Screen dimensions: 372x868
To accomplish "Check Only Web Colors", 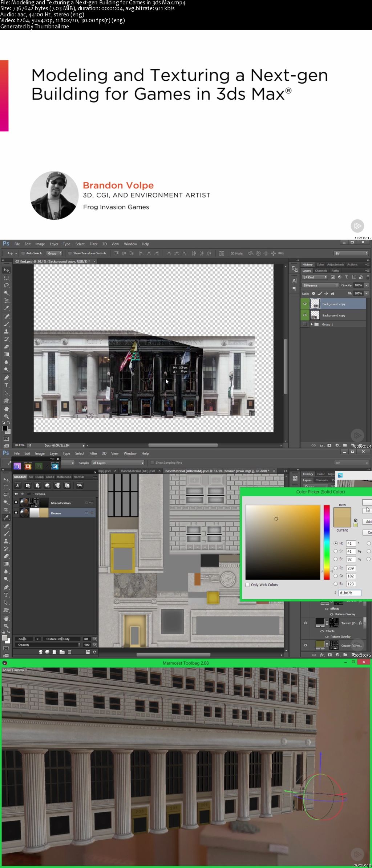I will click(247, 585).
